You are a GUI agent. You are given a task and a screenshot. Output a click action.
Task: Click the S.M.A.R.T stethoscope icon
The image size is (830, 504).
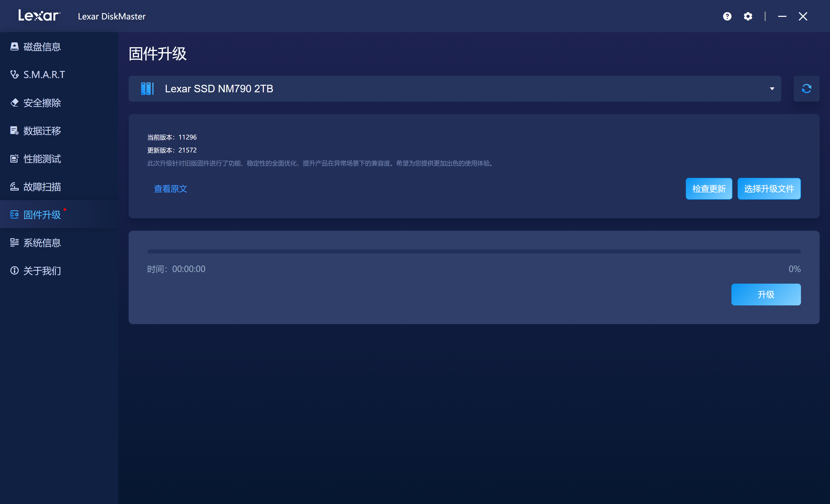coord(14,74)
